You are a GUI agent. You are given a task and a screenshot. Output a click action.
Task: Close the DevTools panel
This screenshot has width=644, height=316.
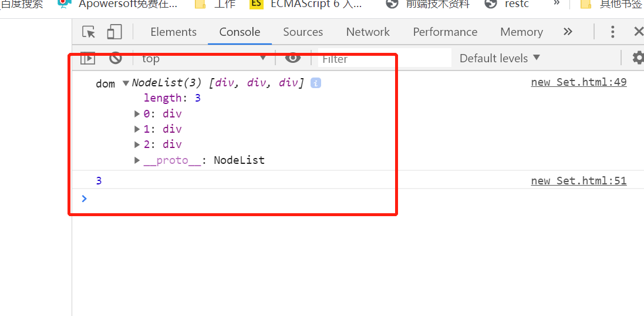coord(638,32)
